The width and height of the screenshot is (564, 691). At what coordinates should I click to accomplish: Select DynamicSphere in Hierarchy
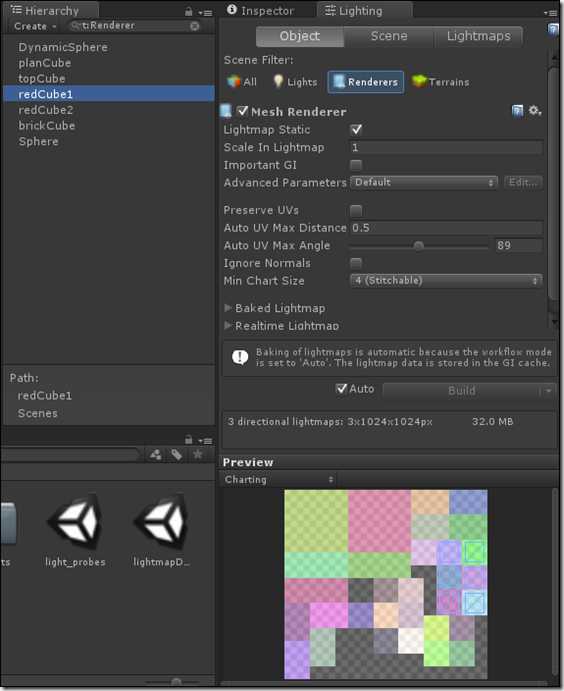pos(63,47)
